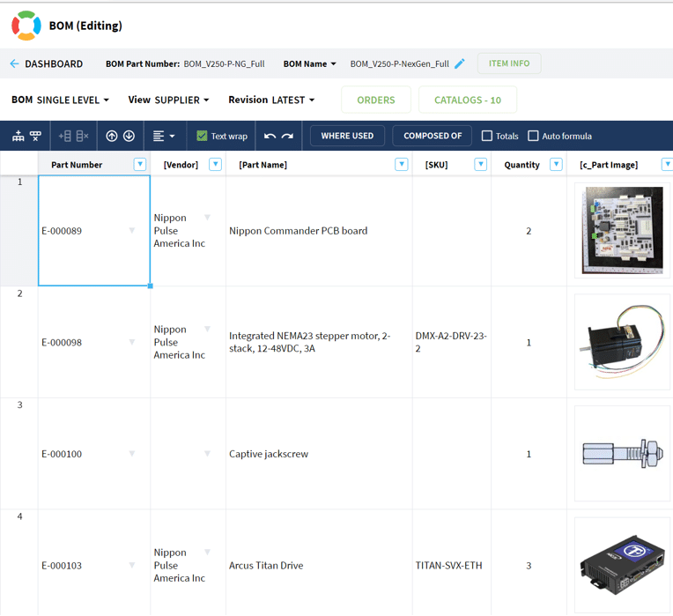This screenshot has width=673, height=616.
Task: Open Part Name column filter icon
Action: pyautogui.click(x=402, y=165)
